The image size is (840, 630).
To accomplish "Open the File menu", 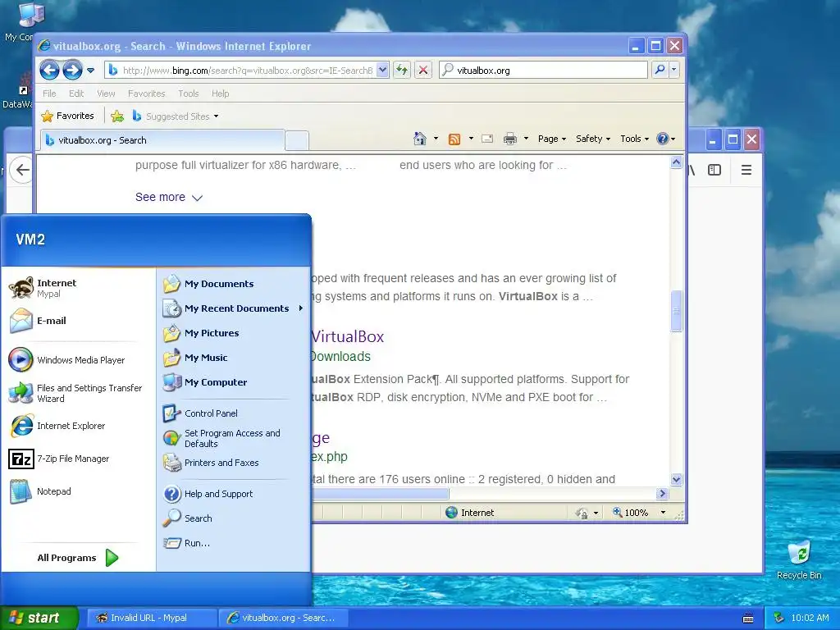I will (x=49, y=94).
